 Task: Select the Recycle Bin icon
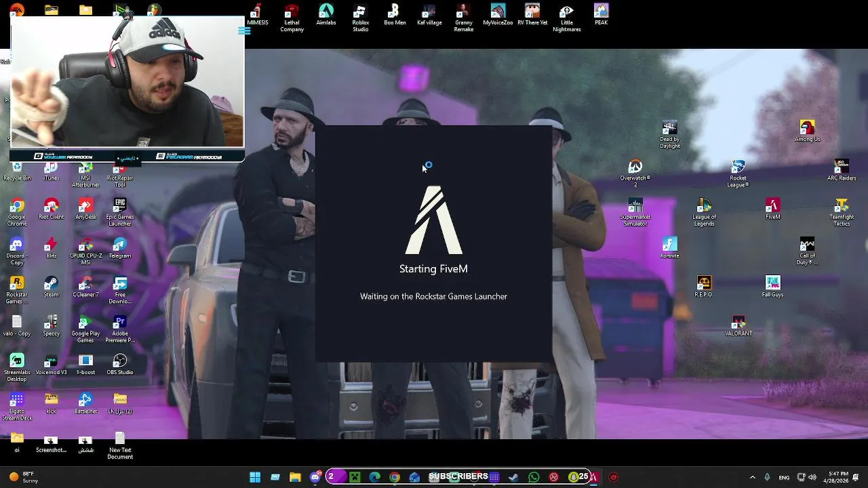pyautogui.click(x=17, y=172)
